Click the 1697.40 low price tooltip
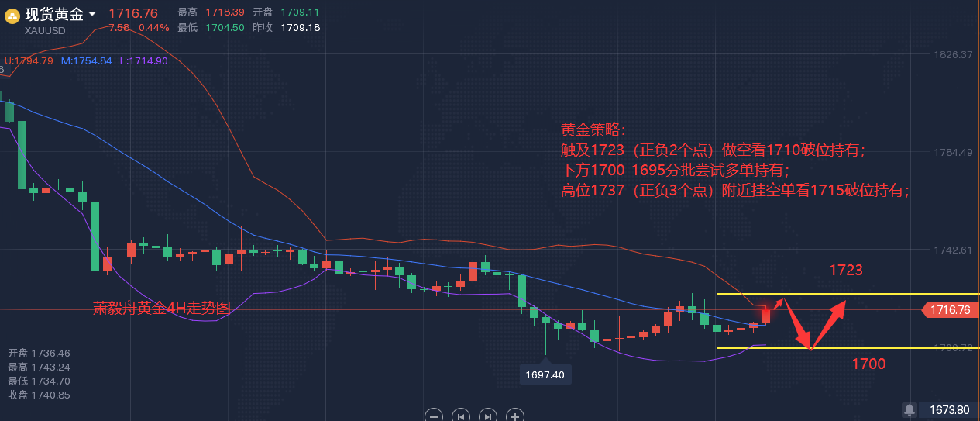 (x=545, y=374)
